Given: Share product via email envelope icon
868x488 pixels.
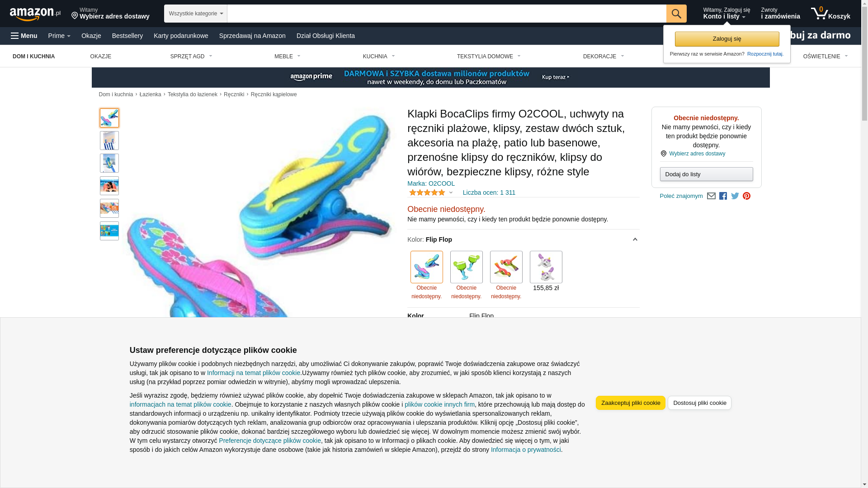Looking at the screenshot, I should [x=711, y=196].
